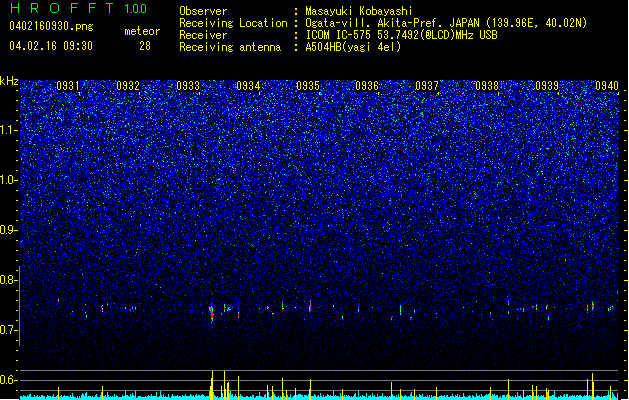629x400 pixels.
Task: Click the timestamp 04.02.16 09:30
Action: click(x=51, y=46)
